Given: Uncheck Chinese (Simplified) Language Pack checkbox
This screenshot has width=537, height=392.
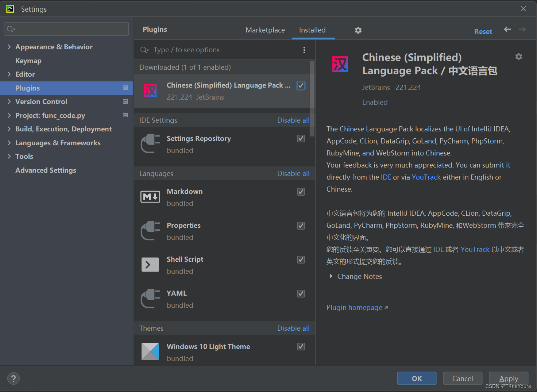Looking at the screenshot, I should pyautogui.click(x=301, y=85).
